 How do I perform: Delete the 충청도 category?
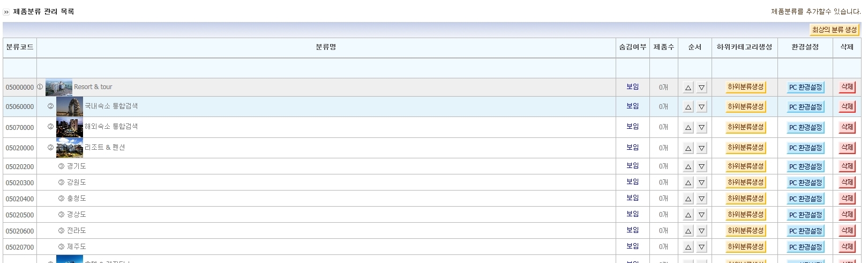[847, 199]
